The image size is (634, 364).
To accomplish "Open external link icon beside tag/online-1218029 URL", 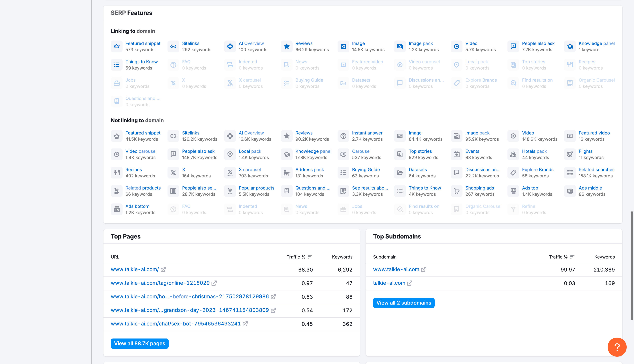I will coord(214,283).
